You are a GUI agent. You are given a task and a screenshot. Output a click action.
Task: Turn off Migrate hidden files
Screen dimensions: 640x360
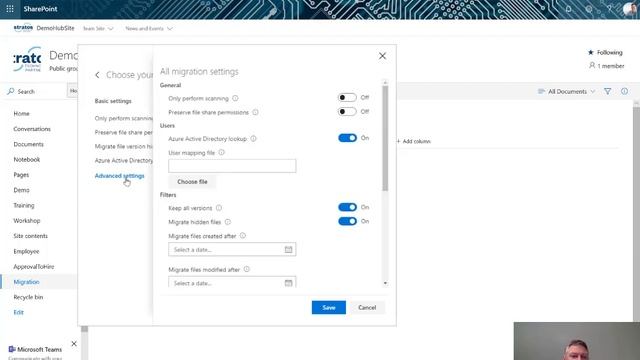(347, 221)
